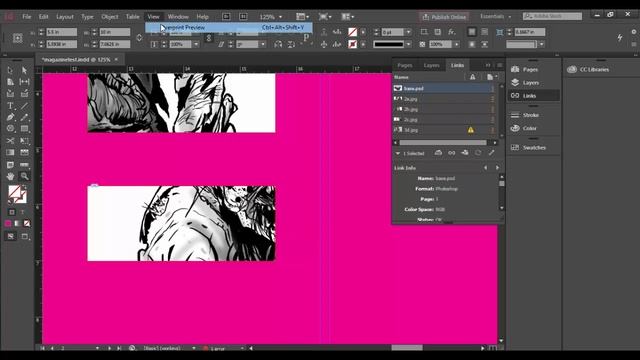Switch to the Layers tab
The width and height of the screenshot is (640, 360).
pos(431,65)
